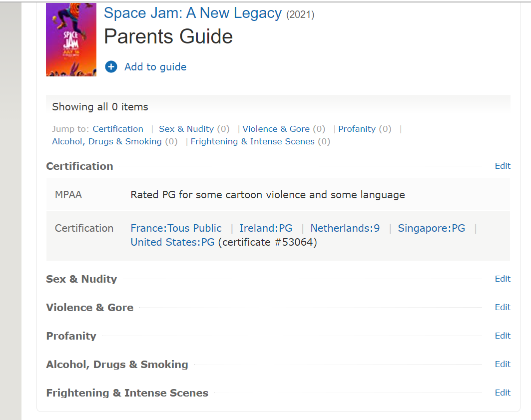Edit the Alcohol, Drugs & Smoking section
The height and width of the screenshot is (420, 531).
[503, 364]
